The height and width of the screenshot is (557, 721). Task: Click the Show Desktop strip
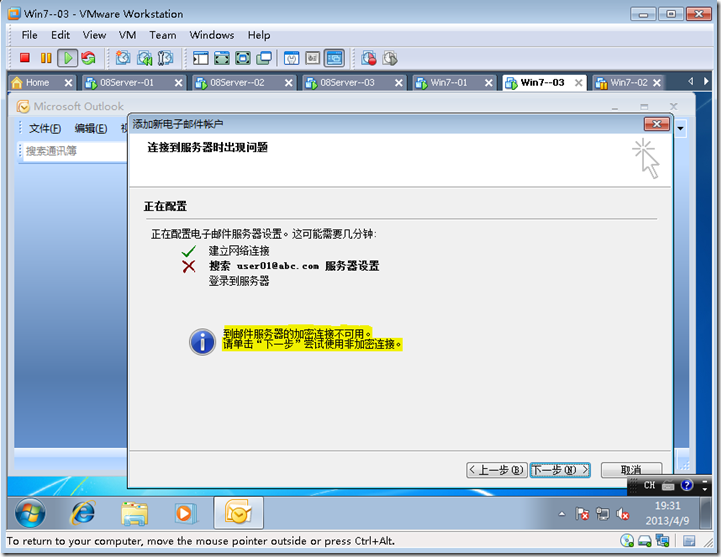pyautogui.click(x=706, y=513)
